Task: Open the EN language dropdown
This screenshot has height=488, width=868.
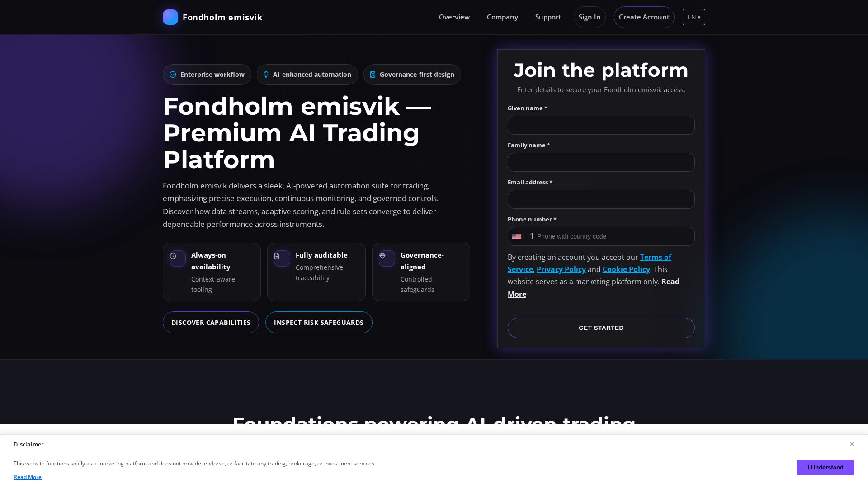Action: click(693, 17)
